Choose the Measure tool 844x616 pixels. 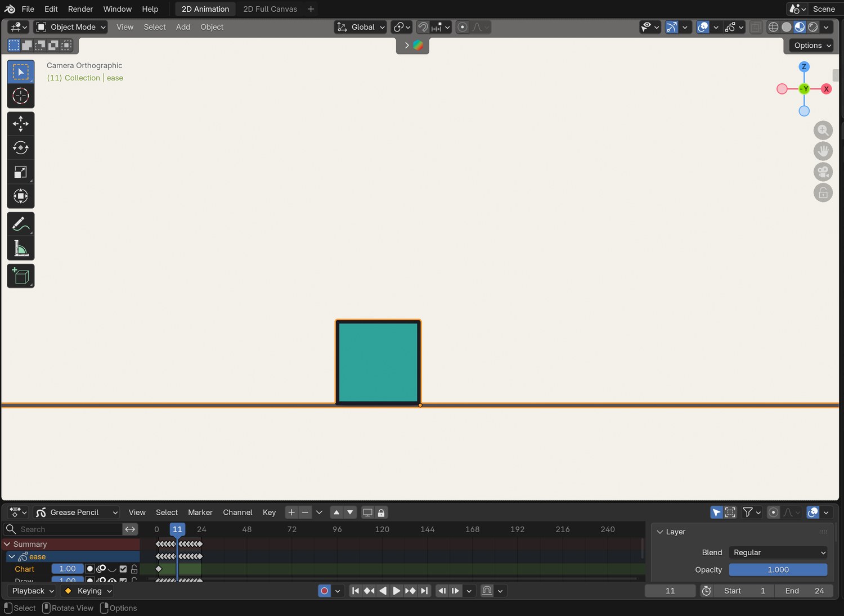[x=21, y=248]
